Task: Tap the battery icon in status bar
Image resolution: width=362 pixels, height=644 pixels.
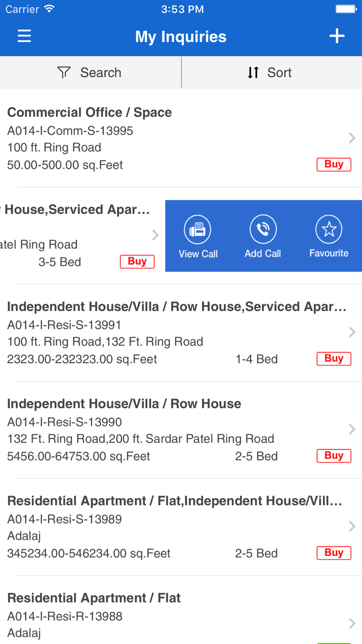Action: (346, 9)
